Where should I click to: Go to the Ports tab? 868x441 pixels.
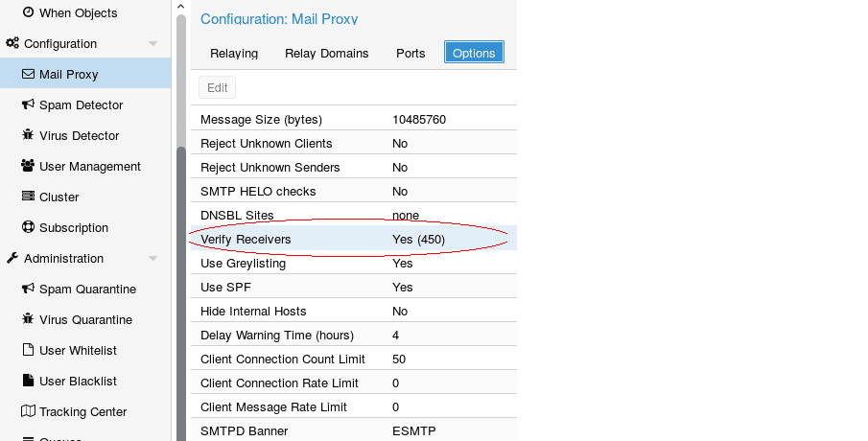(411, 53)
